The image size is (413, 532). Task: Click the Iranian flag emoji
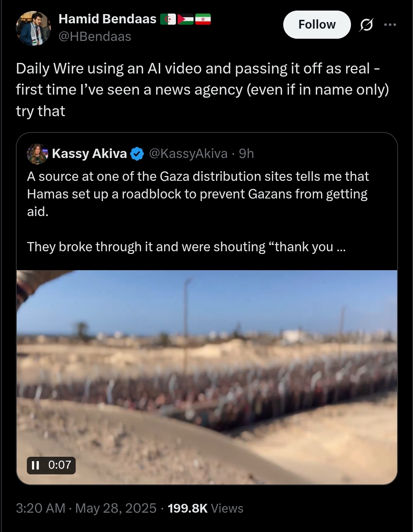203,20
